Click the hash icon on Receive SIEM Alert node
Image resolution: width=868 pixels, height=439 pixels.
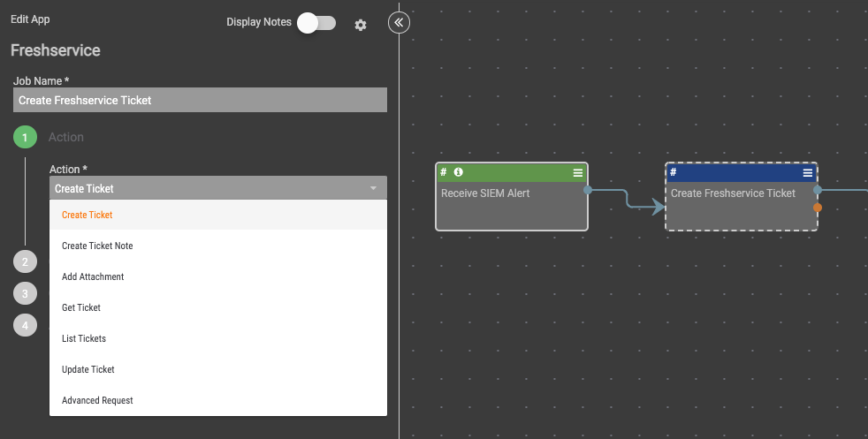(444, 172)
